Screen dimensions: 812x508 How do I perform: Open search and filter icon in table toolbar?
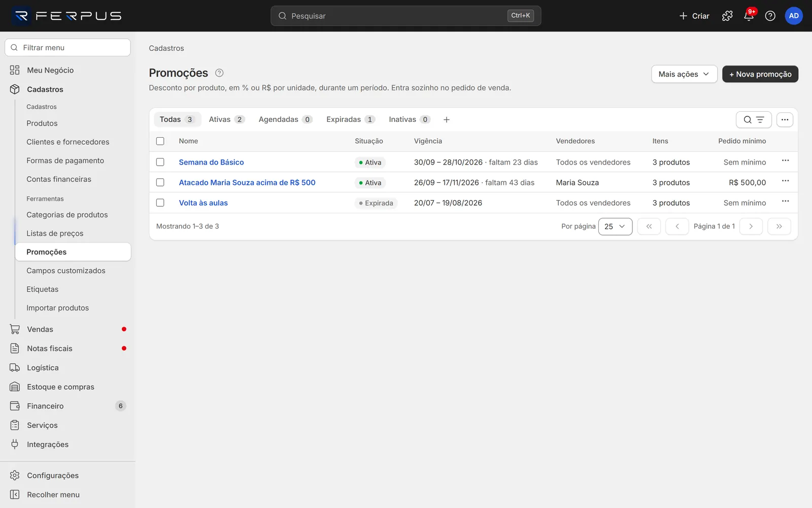point(754,120)
